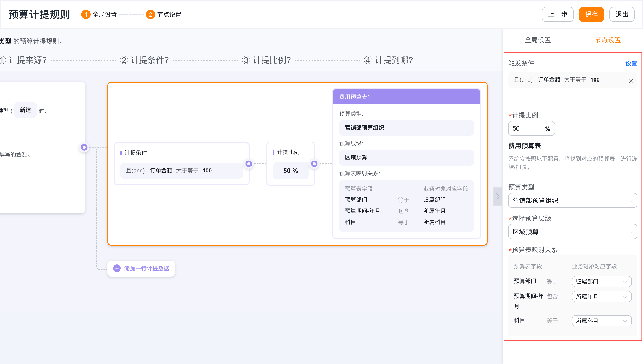Click the 计提比例 input field showing 50

pos(531,128)
